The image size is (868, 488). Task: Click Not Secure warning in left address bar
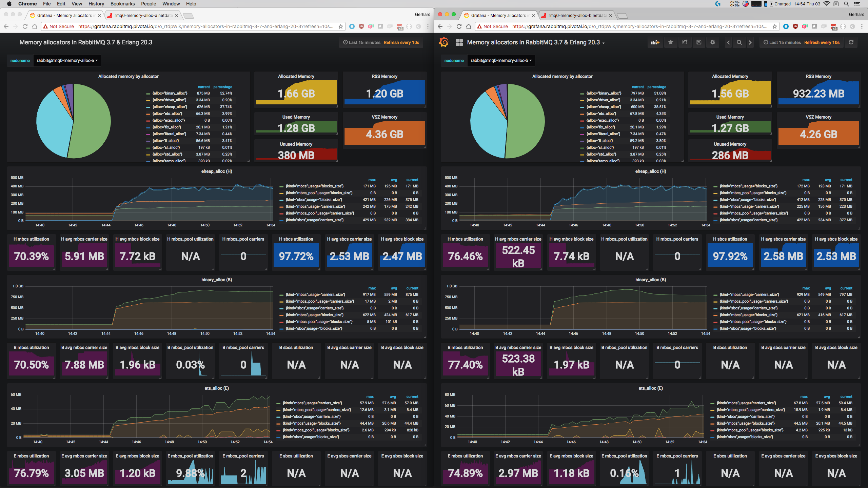pyautogui.click(x=58, y=26)
